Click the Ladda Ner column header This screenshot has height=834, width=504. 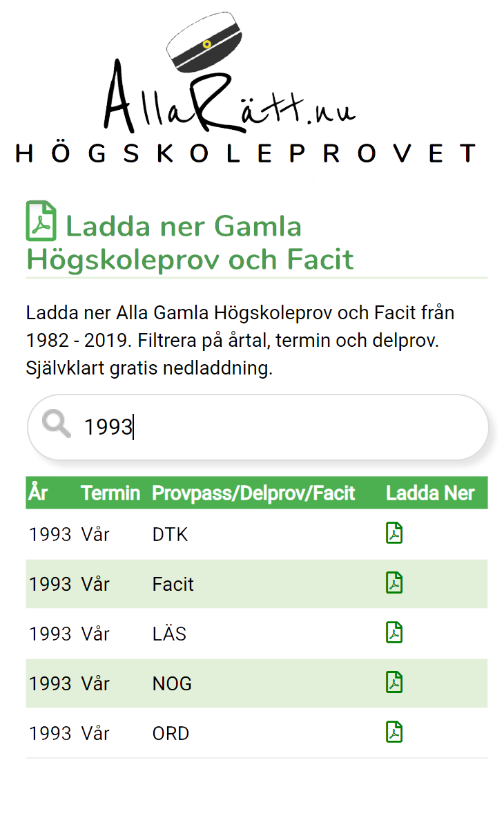(430, 493)
